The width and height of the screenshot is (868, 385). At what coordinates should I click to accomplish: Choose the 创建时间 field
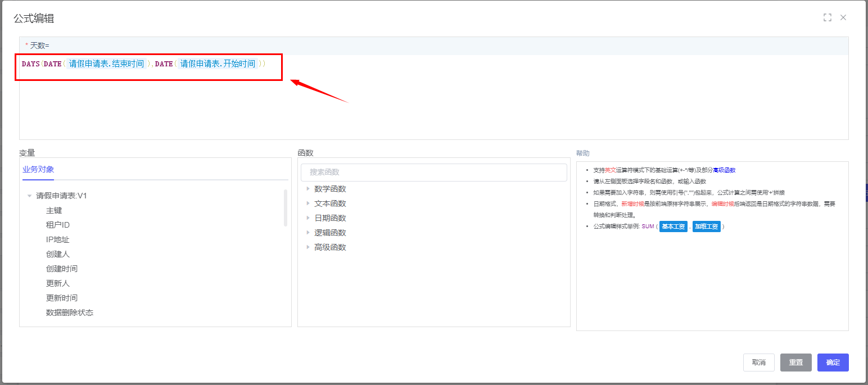62,269
